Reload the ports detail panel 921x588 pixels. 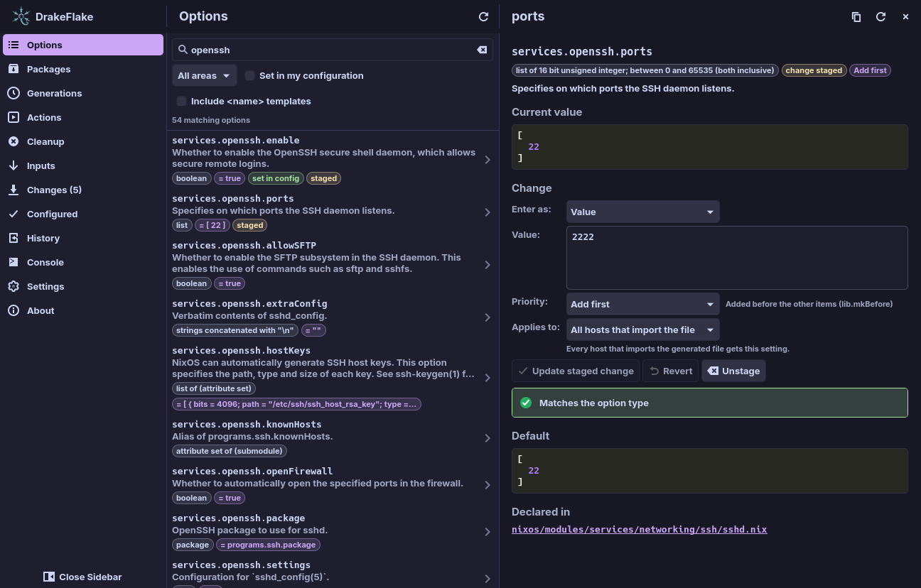point(880,16)
